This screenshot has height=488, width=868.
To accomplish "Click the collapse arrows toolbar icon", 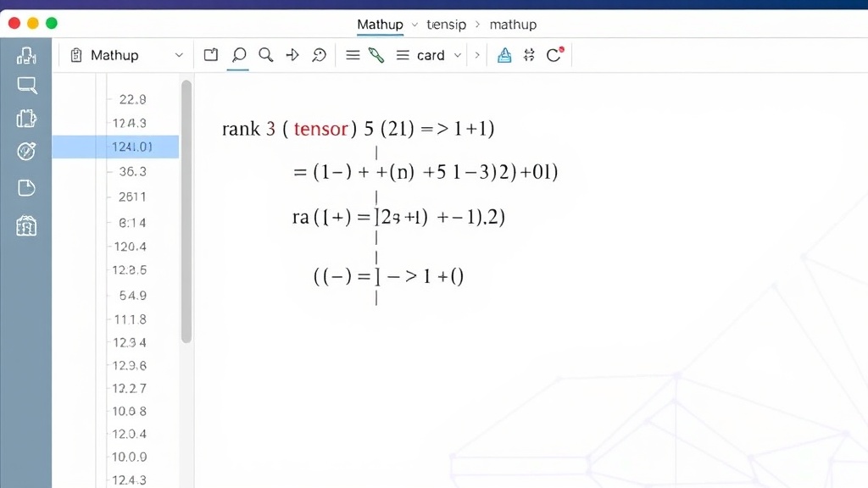I will pos(529,55).
